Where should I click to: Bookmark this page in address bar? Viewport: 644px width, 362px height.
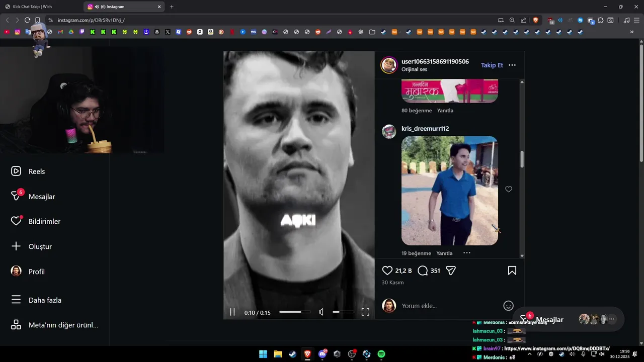click(x=38, y=20)
